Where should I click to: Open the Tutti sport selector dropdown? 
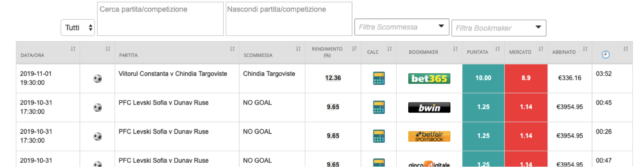78,27
